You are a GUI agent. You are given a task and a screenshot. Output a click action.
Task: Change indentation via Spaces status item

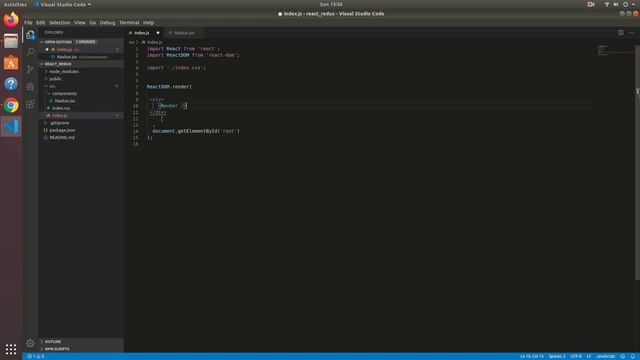(x=557, y=356)
